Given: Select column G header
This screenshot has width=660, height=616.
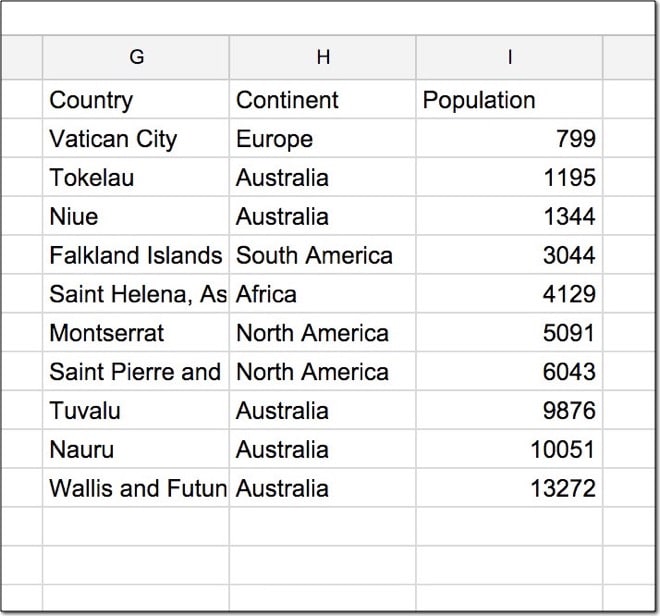Looking at the screenshot, I should coord(136,58).
